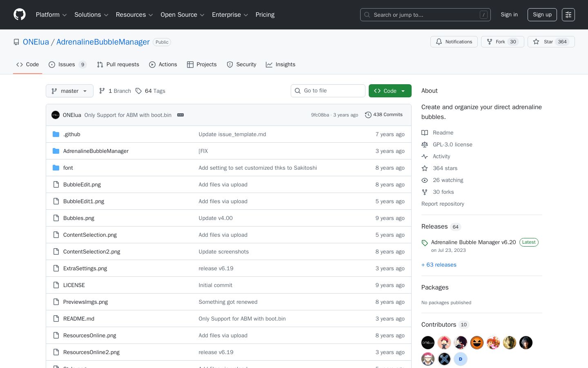Switch to the Security tab
This screenshot has width=588, height=368.
241,65
